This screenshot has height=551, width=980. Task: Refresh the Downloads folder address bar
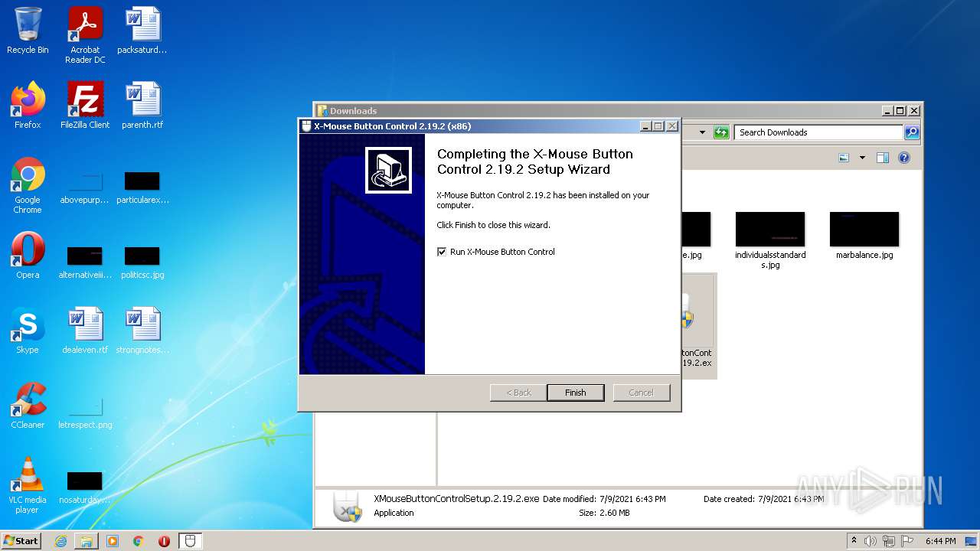pyautogui.click(x=721, y=132)
